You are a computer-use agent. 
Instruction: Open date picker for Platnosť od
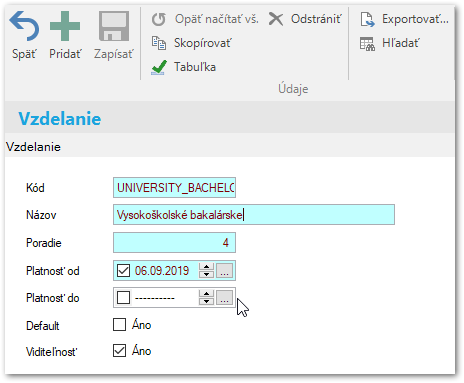click(224, 270)
